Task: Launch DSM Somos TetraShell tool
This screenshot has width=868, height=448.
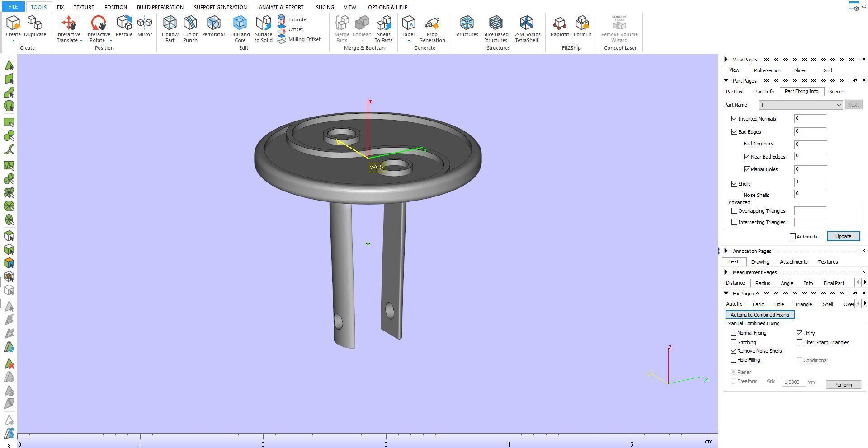Action: pos(527,29)
